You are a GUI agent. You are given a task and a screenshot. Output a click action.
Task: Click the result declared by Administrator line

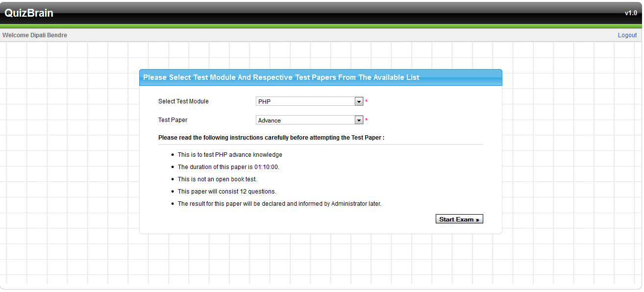tap(279, 204)
